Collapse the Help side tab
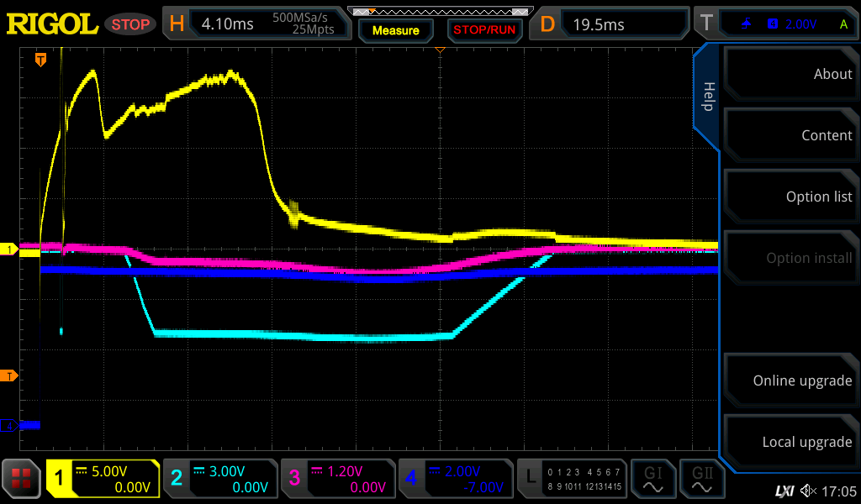 (x=707, y=97)
